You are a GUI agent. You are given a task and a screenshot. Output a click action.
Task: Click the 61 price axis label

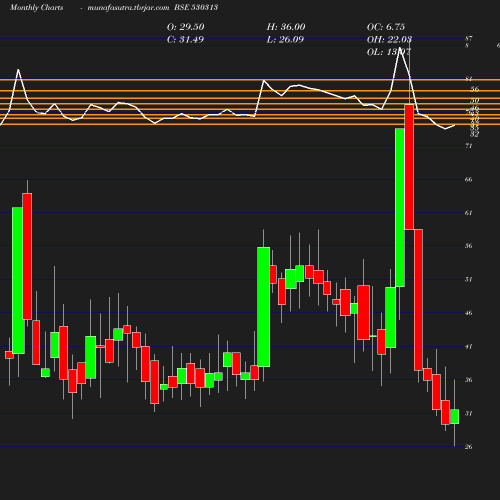[x=469, y=213]
